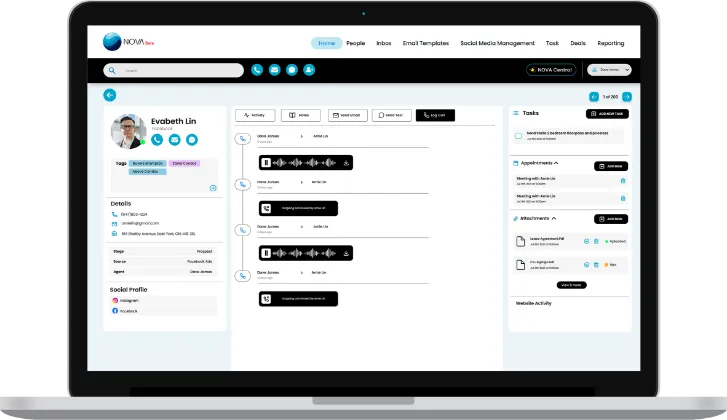Switch to the Email Templates tab
This screenshot has width=727, height=420.
(425, 43)
